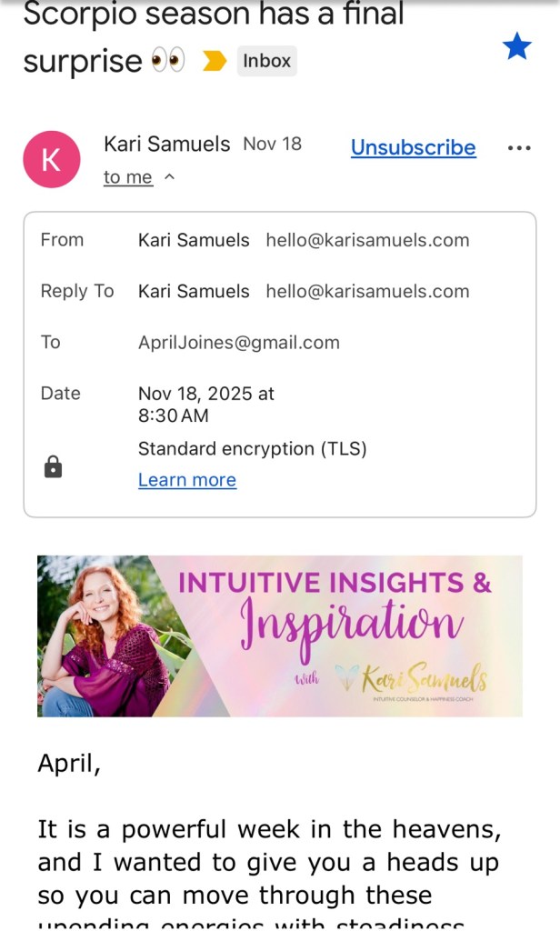Collapse recipient details via "to me" chevron
This screenshot has width=560, height=931.
coord(169,177)
